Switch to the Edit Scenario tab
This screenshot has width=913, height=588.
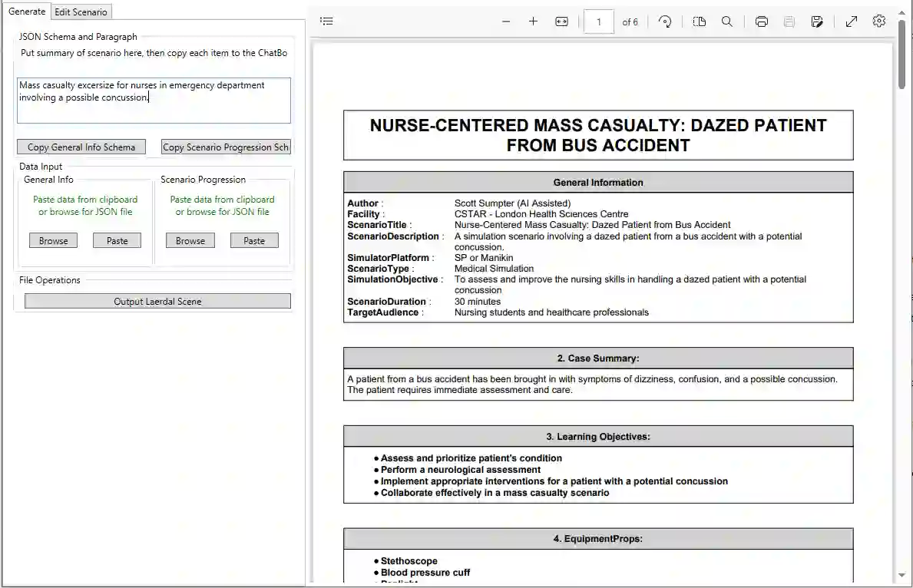point(81,12)
